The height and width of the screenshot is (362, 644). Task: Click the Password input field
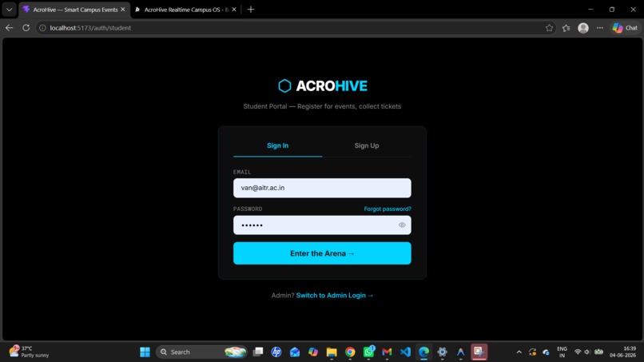[322, 225]
